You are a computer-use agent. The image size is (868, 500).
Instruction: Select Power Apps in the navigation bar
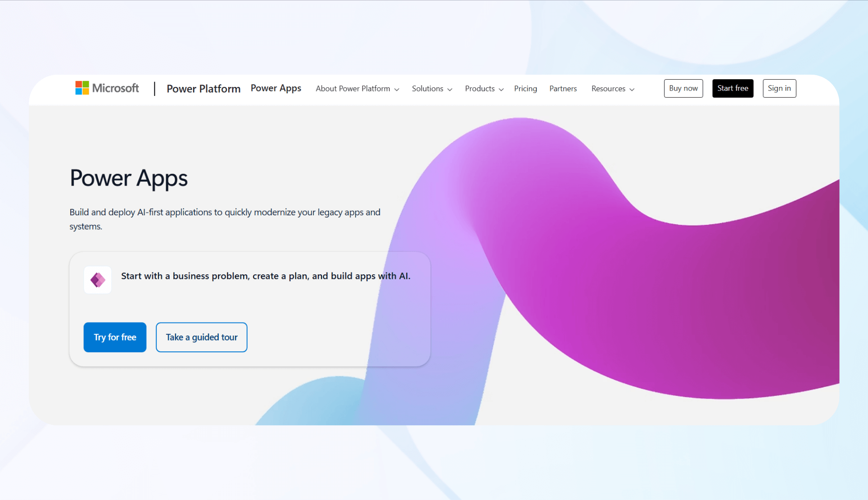[x=276, y=88]
